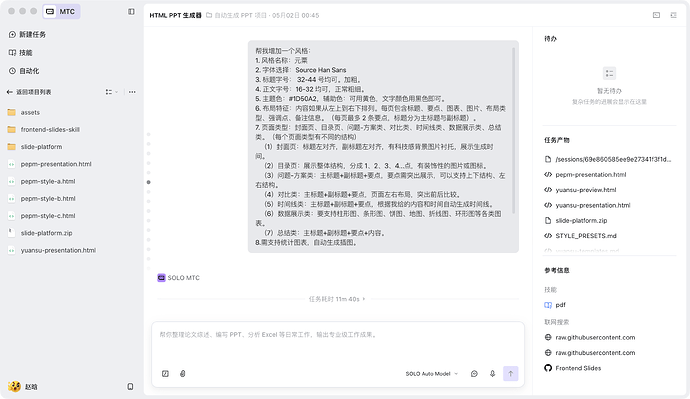Send message with the up arrow button

tap(510, 373)
